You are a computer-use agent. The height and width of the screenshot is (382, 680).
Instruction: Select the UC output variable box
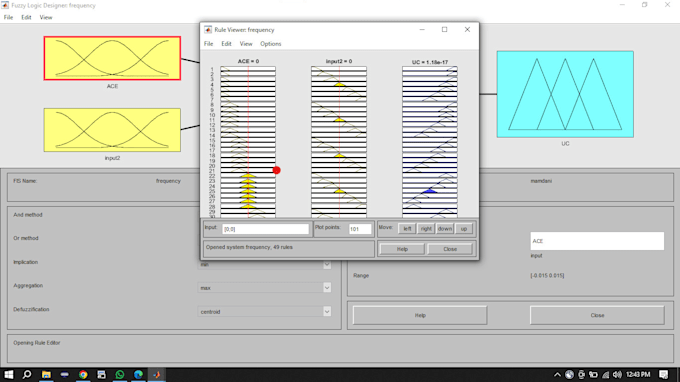click(565, 94)
